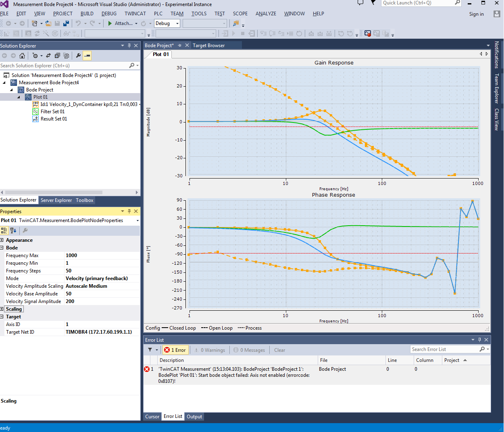The image size is (504, 432).
Task: Click the Undo arrow icon
Action: tap(78, 23)
